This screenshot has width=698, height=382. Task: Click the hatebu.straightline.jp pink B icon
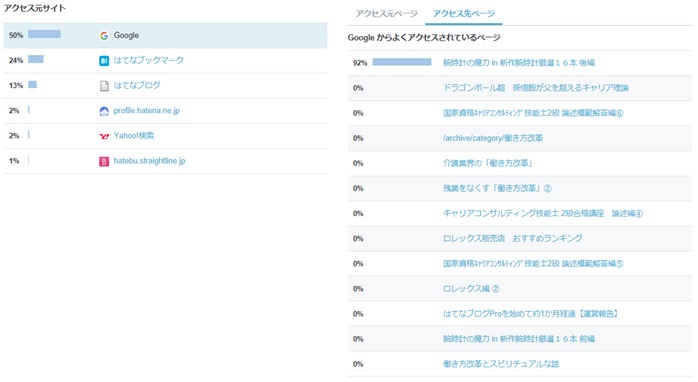click(x=104, y=161)
